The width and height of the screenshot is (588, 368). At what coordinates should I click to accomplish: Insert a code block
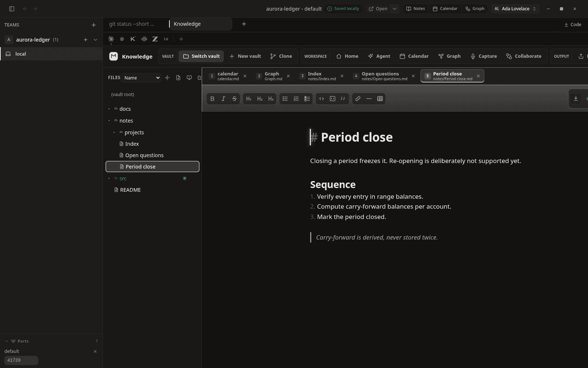point(333,99)
